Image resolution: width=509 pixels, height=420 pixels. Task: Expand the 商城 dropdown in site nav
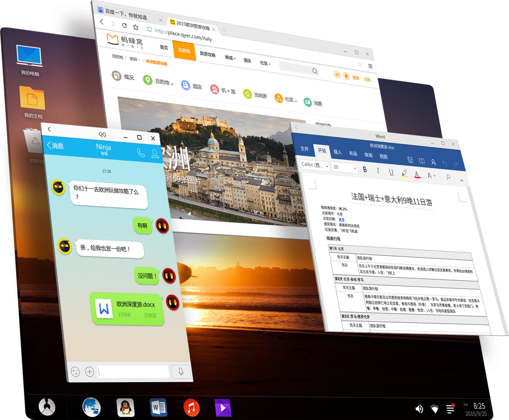tap(230, 58)
